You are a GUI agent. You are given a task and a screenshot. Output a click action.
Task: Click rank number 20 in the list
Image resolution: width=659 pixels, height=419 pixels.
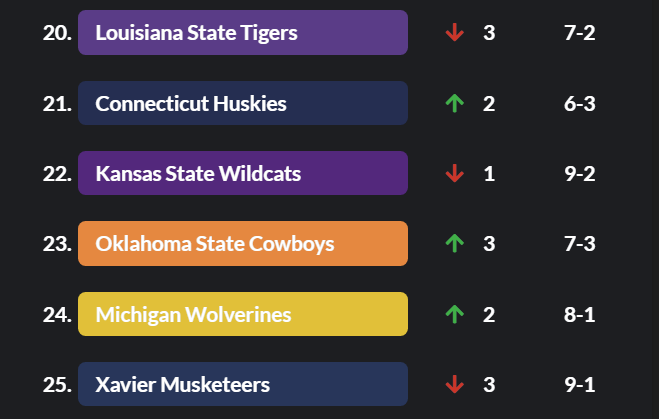57,33
